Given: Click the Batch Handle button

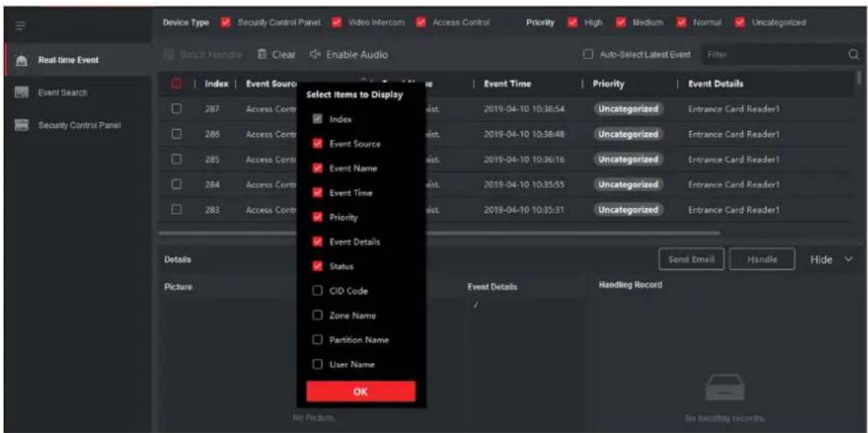Looking at the screenshot, I should click(204, 55).
